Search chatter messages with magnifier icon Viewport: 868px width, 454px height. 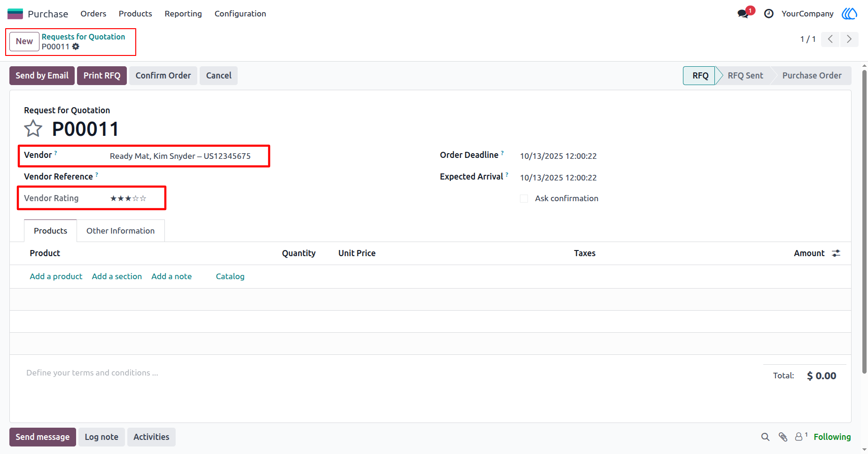coord(765,437)
